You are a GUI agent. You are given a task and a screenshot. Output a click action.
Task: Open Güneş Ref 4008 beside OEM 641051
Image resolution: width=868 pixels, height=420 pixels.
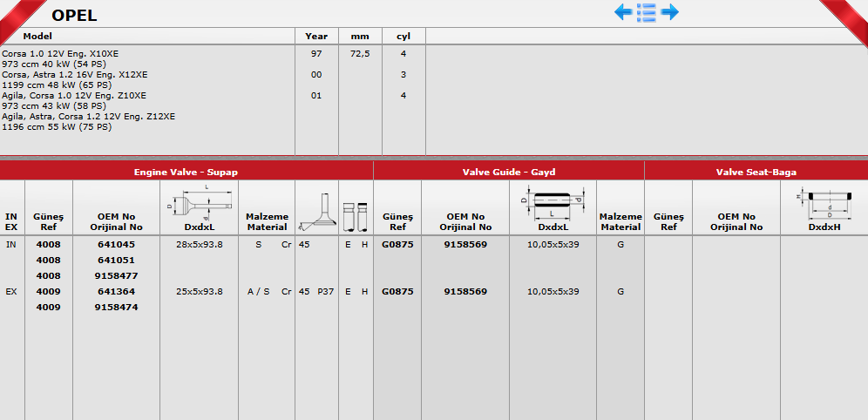48,260
